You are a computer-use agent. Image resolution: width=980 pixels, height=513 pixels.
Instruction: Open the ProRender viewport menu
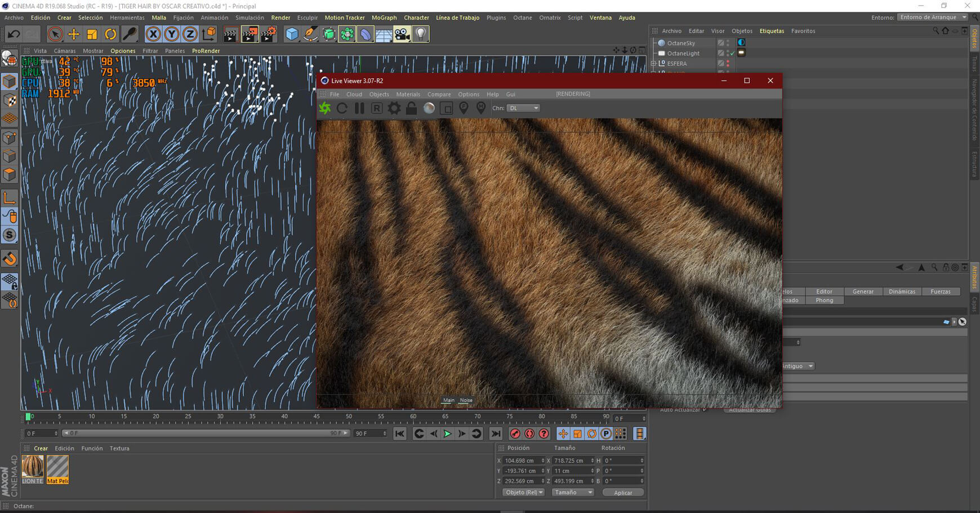click(206, 51)
